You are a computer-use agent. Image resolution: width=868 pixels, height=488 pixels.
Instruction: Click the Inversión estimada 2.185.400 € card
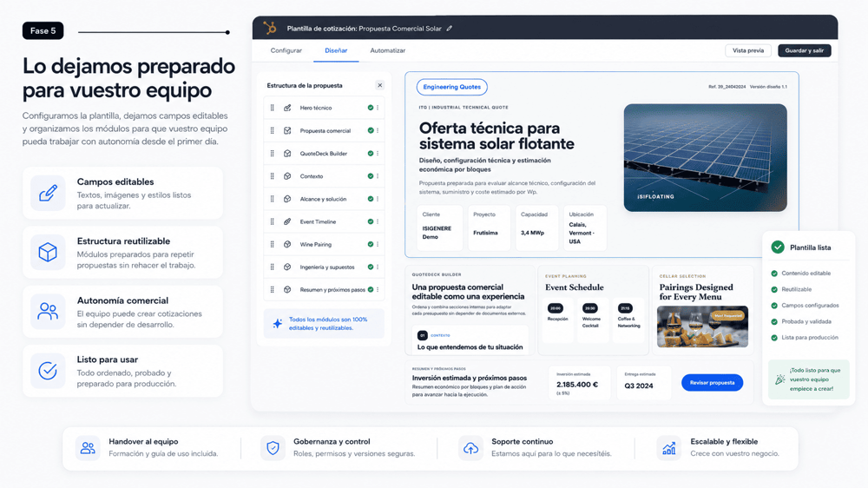[580, 383]
